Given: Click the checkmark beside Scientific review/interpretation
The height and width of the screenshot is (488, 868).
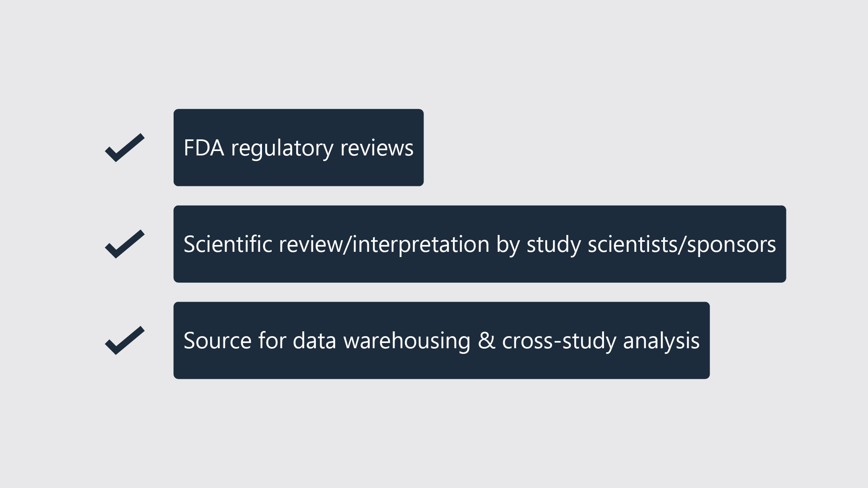Looking at the screenshot, I should pos(125,244).
